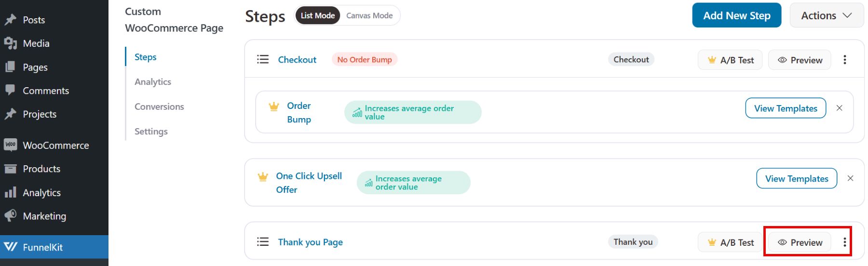The height and width of the screenshot is (266, 868).
Task: Open the three-dot menu for the Checkout step
Action: 844,60
